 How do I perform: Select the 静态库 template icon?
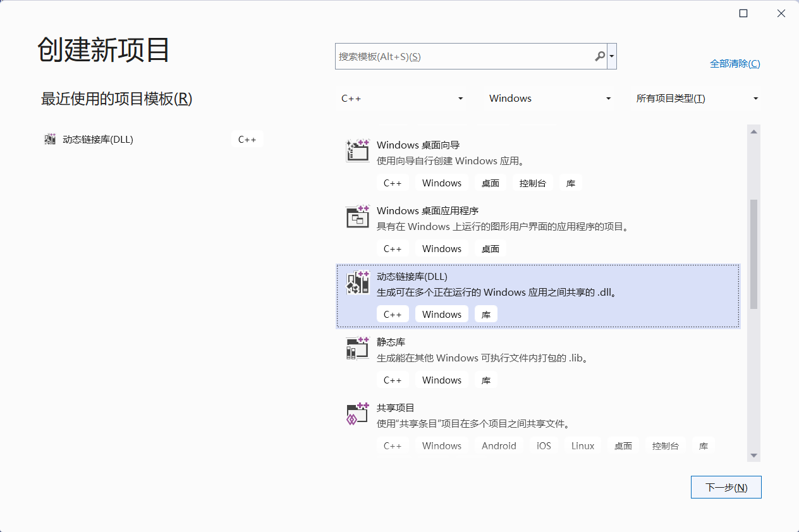click(357, 347)
